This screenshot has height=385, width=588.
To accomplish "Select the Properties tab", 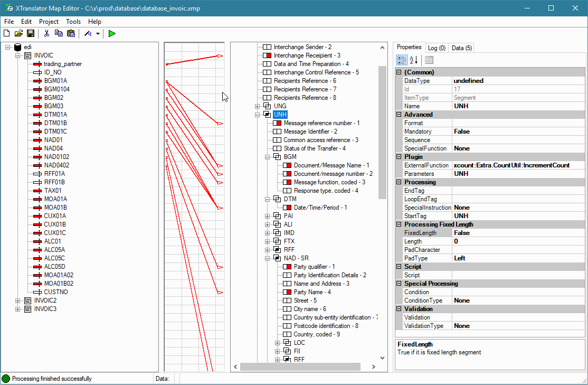I will click(409, 48).
